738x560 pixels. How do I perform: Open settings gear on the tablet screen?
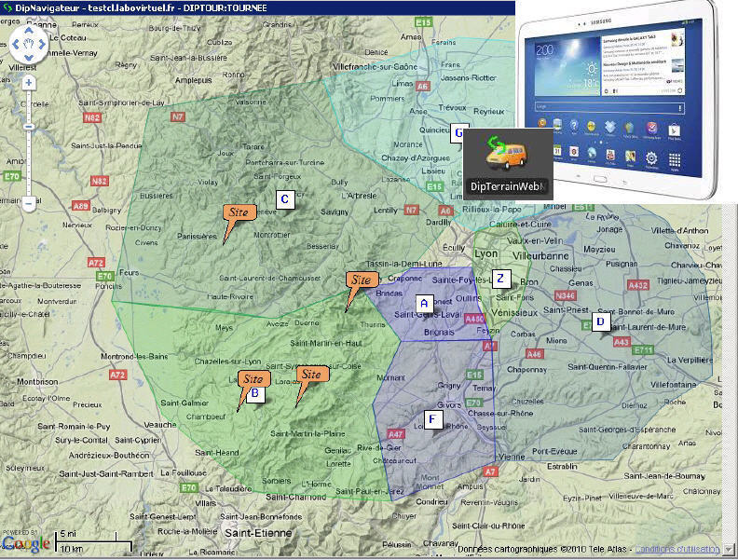click(652, 157)
